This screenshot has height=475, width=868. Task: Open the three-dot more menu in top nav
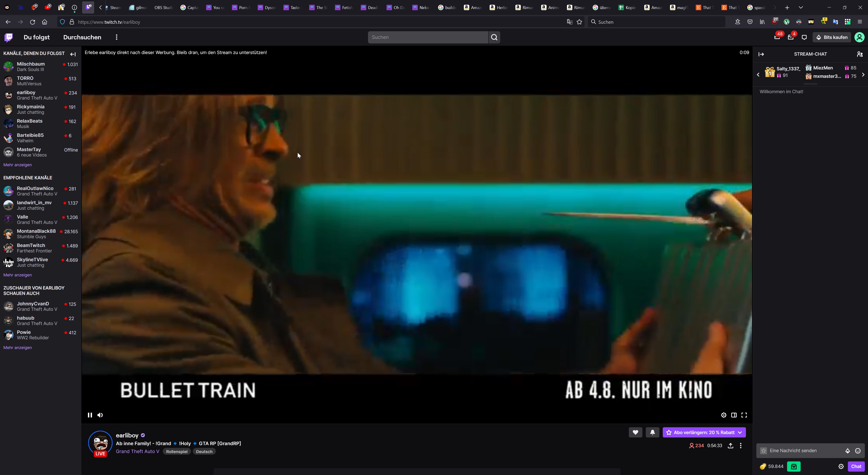[x=117, y=37]
